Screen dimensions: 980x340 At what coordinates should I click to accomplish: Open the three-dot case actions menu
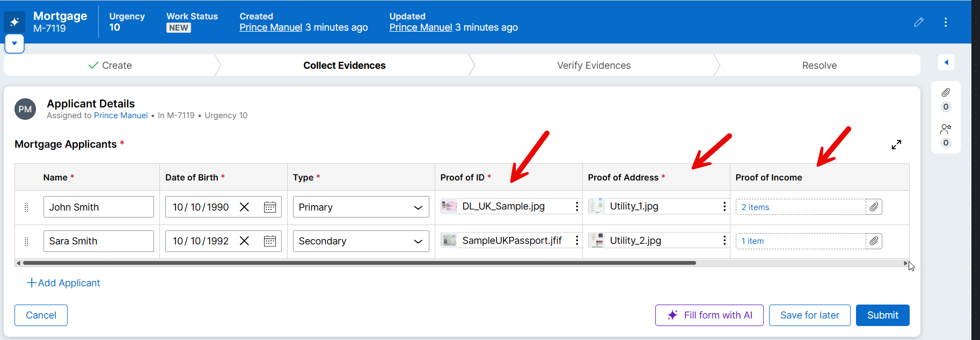945,22
